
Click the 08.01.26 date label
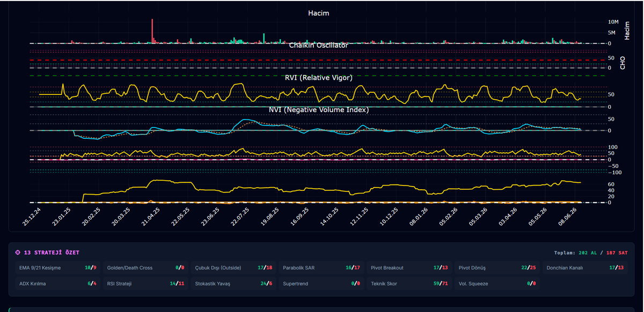[x=419, y=217]
